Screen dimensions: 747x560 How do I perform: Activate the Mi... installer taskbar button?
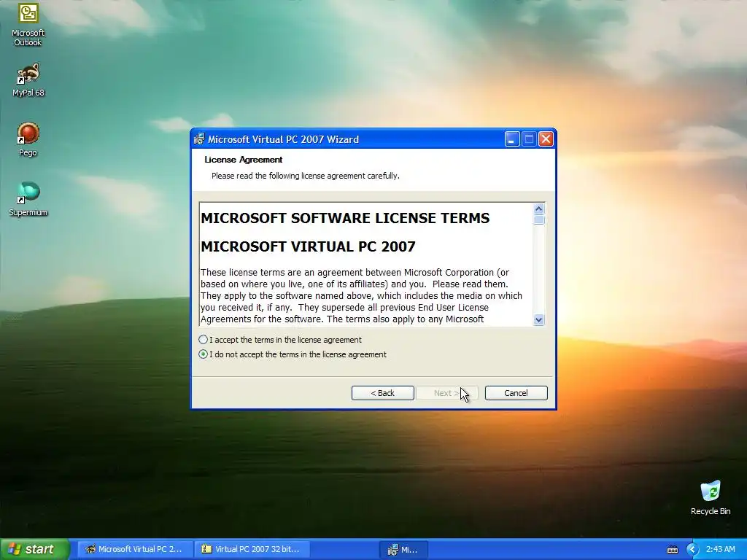403,550
